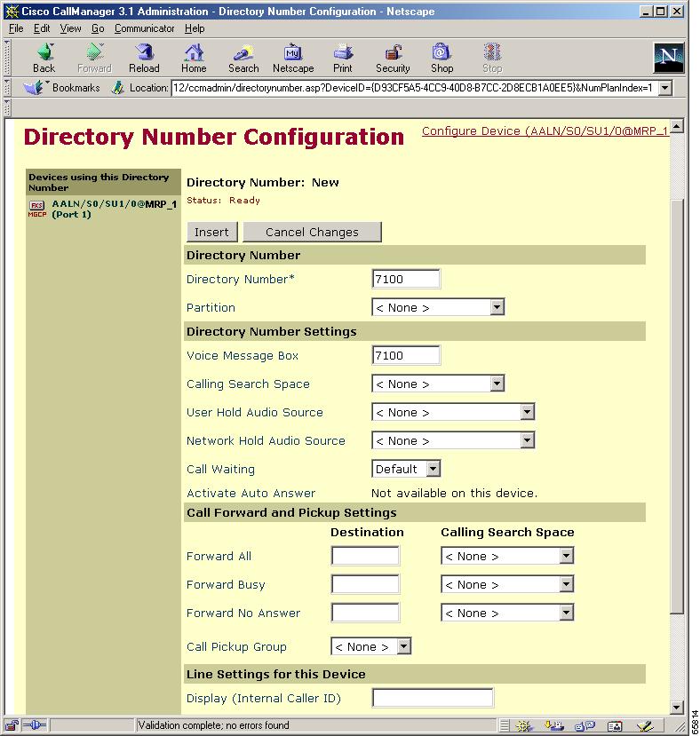
Task: Click the online/offline connection icon in the status bar
Action: 35,725
